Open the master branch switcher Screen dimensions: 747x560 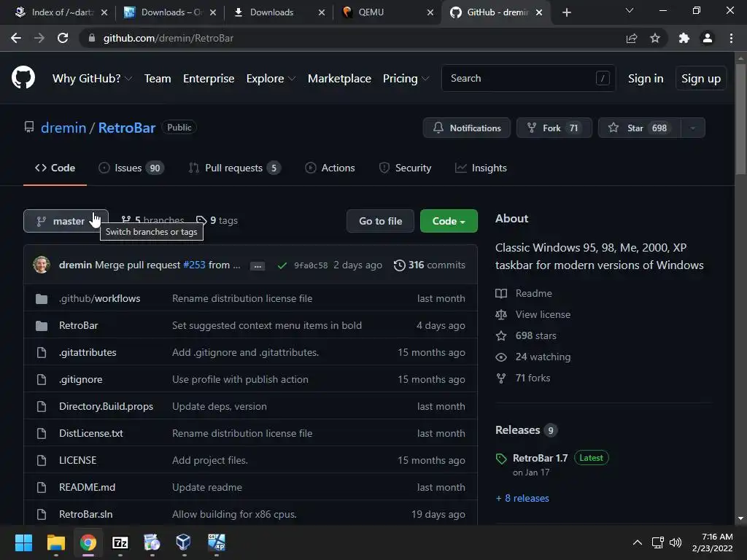click(x=66, y=221)
